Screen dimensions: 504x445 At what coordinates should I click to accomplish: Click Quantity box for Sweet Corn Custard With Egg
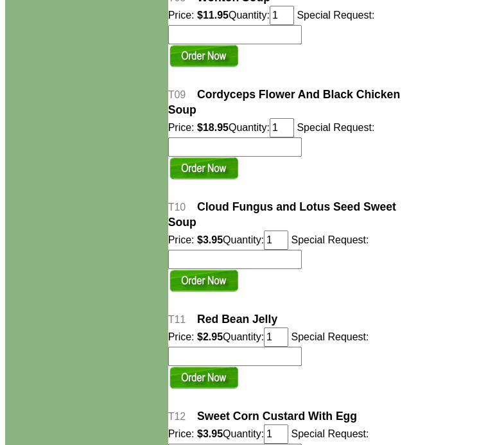[x=275, y=434]
